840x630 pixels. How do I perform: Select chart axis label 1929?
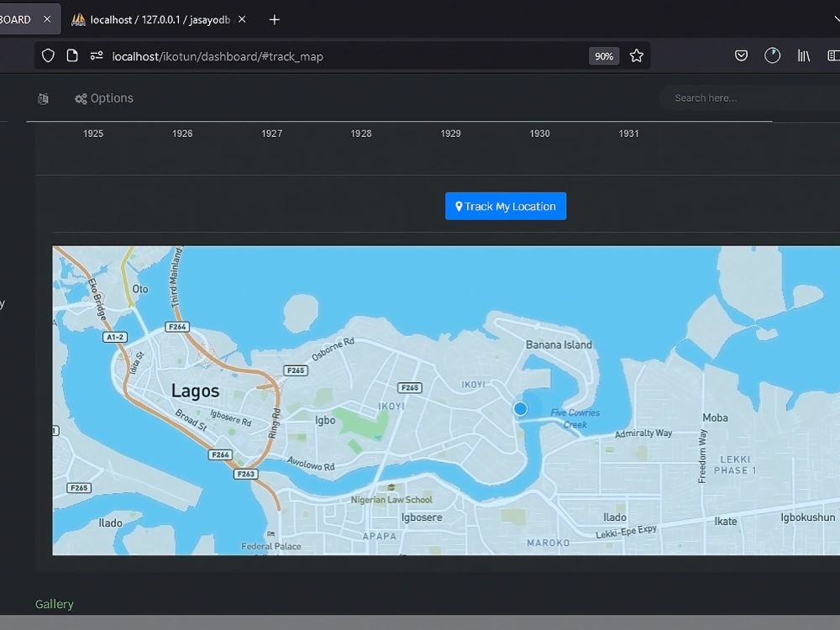pos(450,134)
